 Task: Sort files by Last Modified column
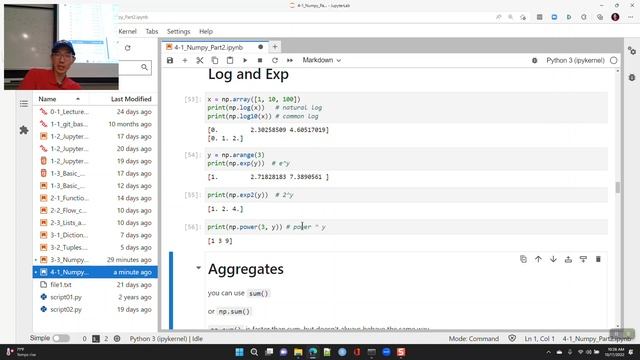coord(131,99)
